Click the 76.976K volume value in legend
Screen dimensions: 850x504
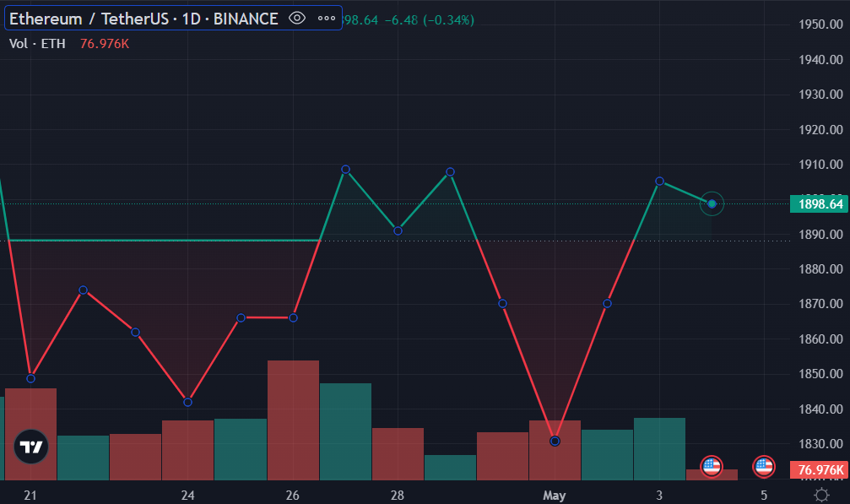(104, 44)
